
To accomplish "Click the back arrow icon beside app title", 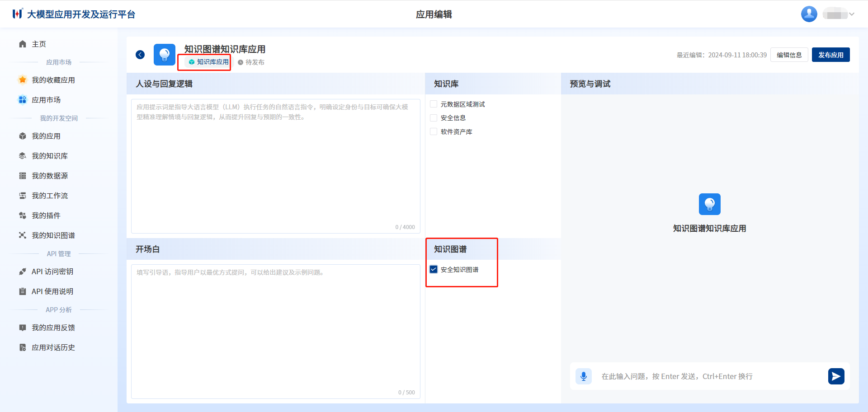I will point(140,55).
